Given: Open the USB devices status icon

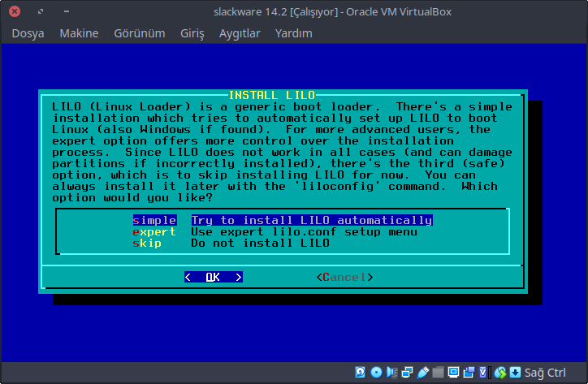Looking at the screenshot, I should 422,373.
